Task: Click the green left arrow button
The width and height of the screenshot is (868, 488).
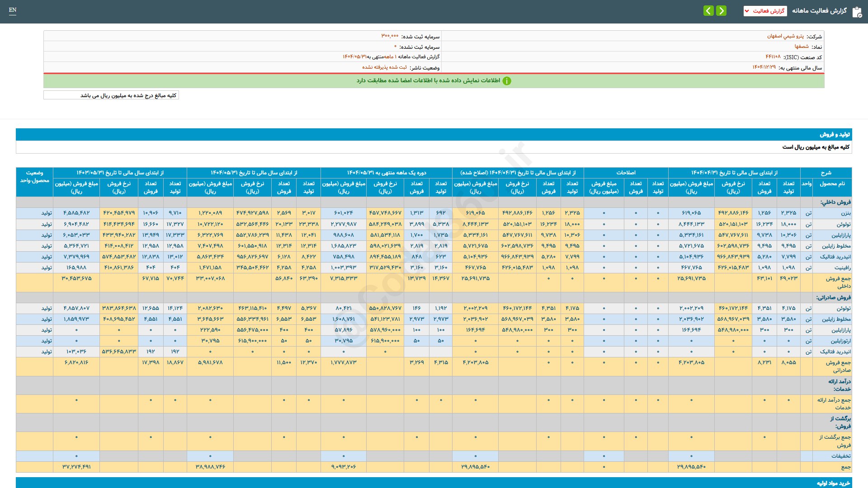Action: click(708, 10)
